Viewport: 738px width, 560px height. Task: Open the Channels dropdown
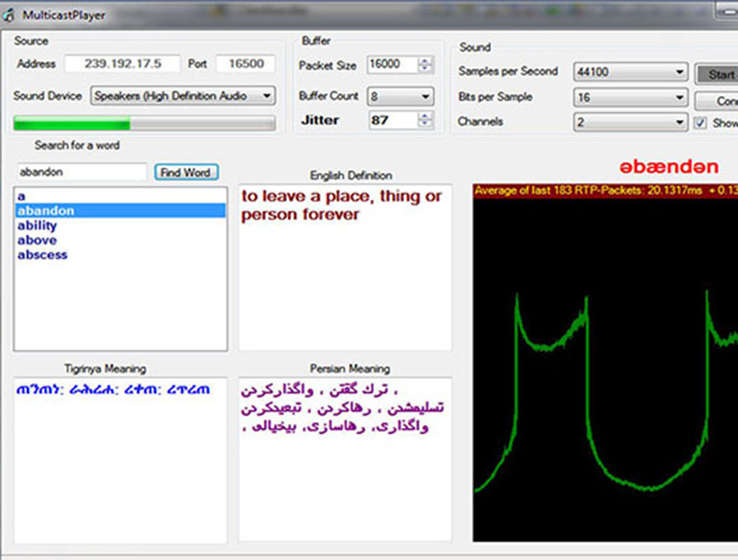tap(631, 122)
